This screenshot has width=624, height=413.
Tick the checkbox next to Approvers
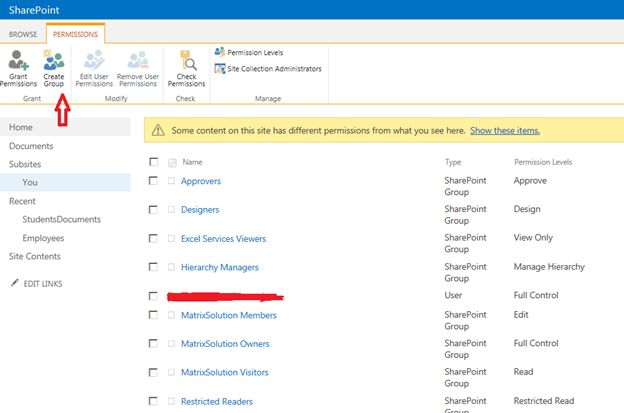tap(153, 181)
